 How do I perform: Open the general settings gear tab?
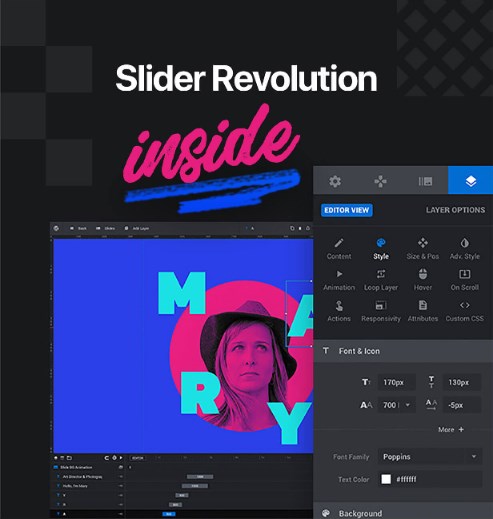pyautogui.click(x=335, y=181)
